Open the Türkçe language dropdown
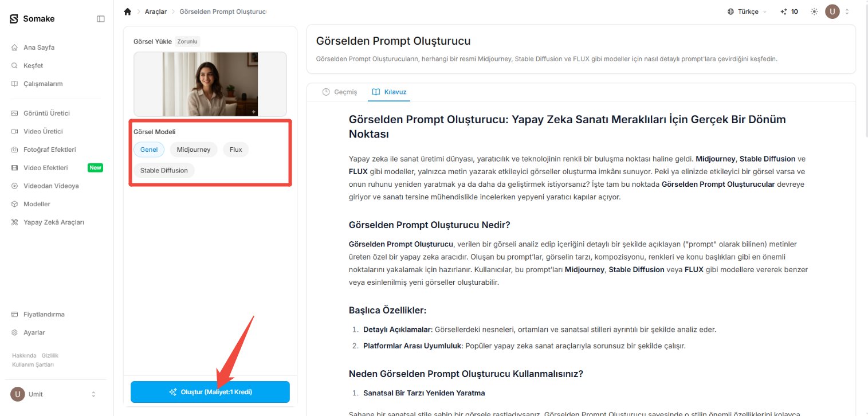The width and height of the screenshot is (868, 416). coord(747,11)
